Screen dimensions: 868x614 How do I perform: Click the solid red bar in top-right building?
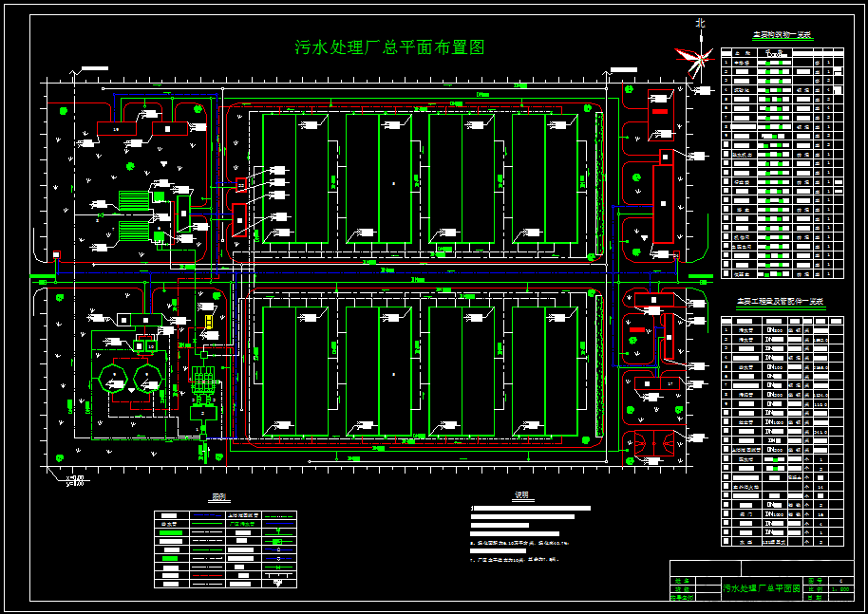point(660,111)
